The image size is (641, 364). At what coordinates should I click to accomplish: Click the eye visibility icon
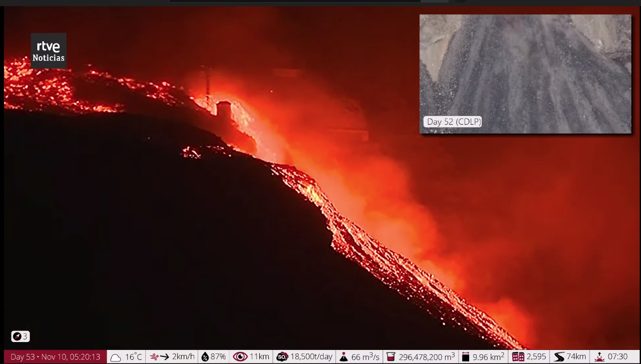[240, 357]
